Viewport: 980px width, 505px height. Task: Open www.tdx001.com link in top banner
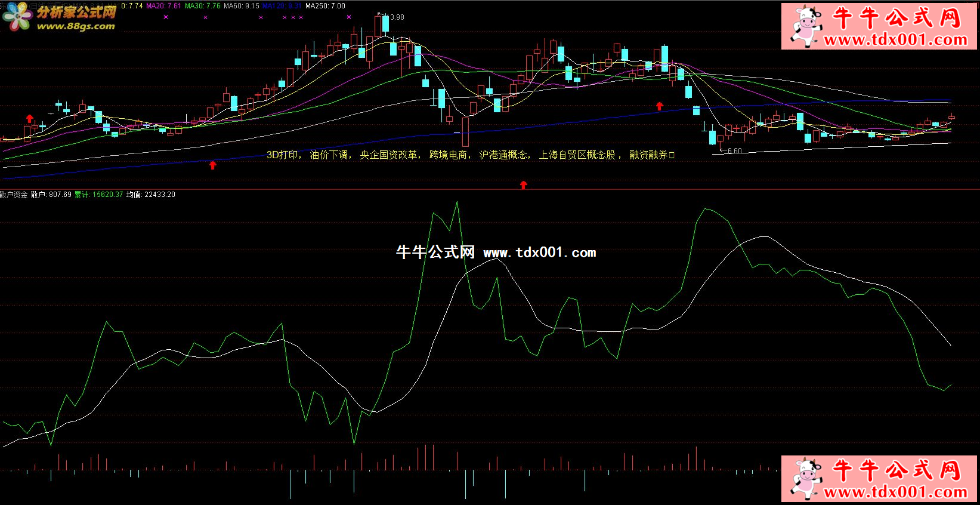pos(895,40)
